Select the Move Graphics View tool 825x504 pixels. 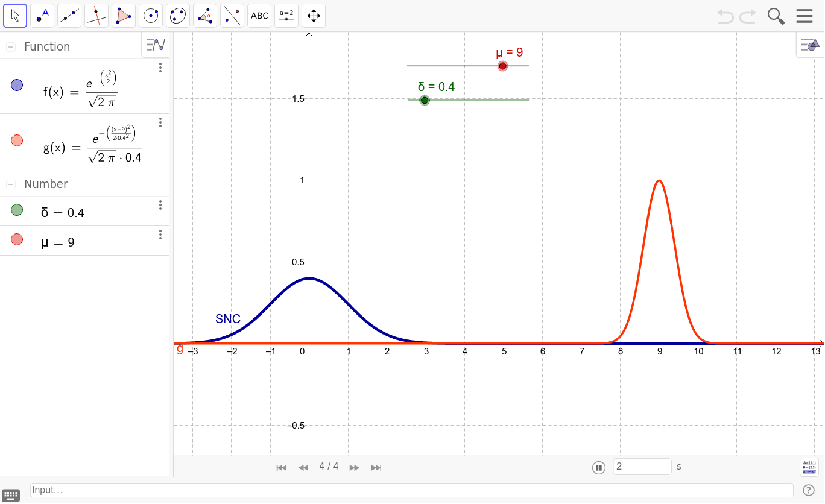point(314,16)
